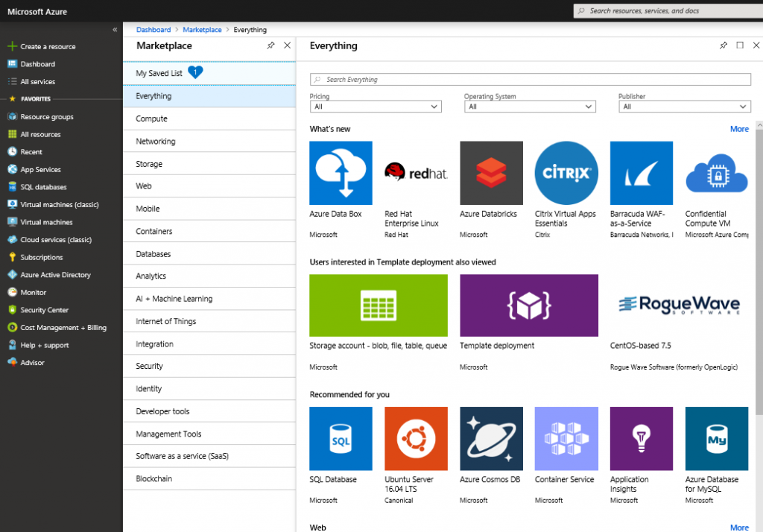
Task: Select Software as a service (SaaS)
Action: coord(209,456)
